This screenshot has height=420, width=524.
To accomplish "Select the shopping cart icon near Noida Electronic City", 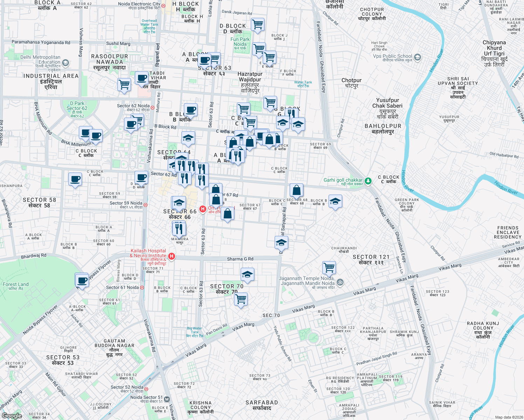I will tap(258, 25).
